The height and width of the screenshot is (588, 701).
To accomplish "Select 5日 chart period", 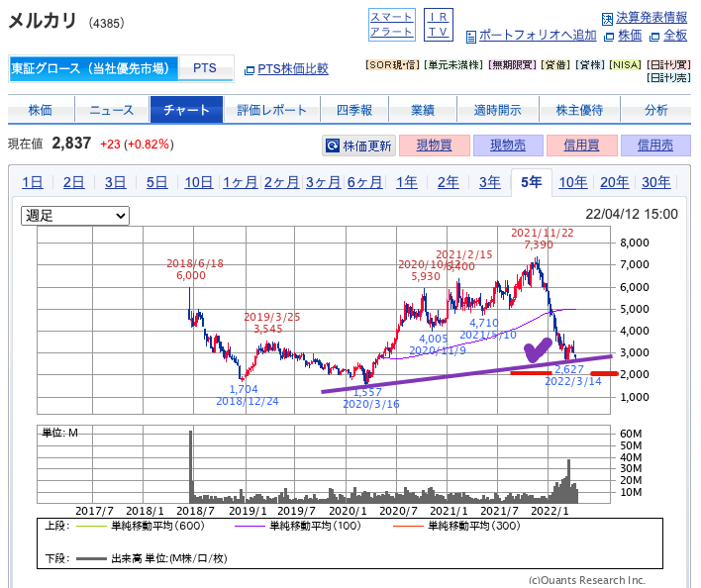I will 156,182.
